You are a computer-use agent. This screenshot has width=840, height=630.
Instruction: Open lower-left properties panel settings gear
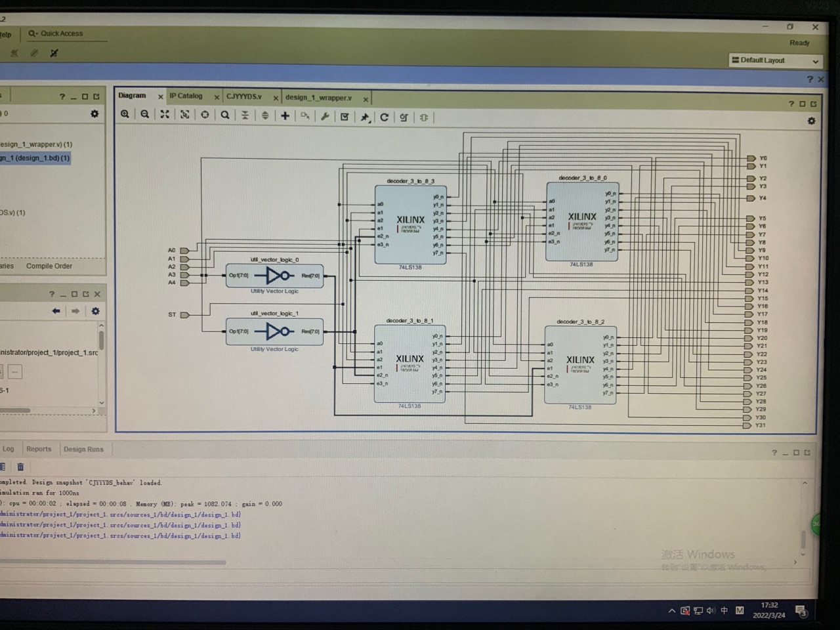[95, 311]
